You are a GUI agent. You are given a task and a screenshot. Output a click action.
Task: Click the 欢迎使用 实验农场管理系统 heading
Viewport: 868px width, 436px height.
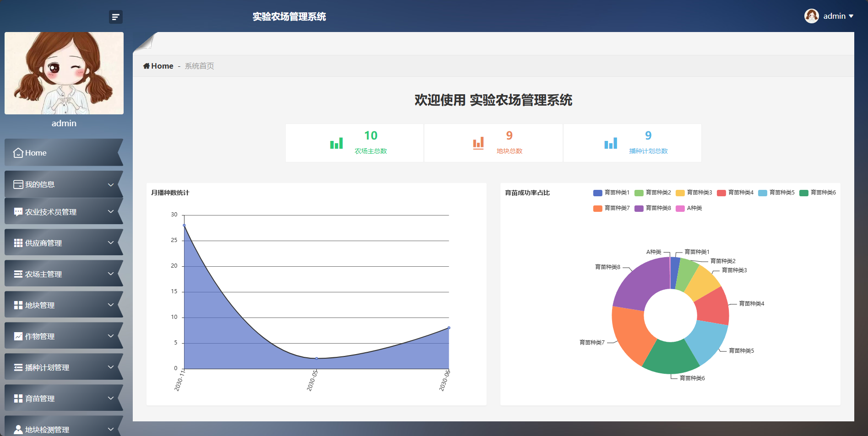pos(493,100)
